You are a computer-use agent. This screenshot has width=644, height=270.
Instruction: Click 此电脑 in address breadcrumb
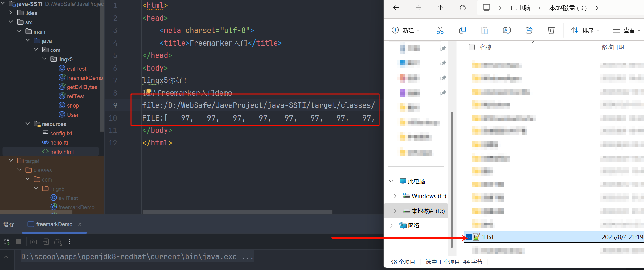click(520, 8)
